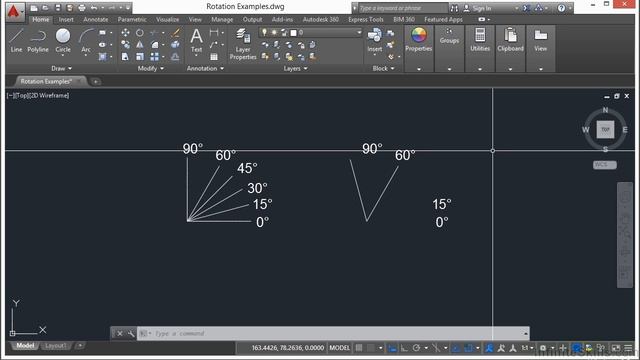Click the Erase tool icon
Viewport: 640px width, 360px height.
(176, 32)
